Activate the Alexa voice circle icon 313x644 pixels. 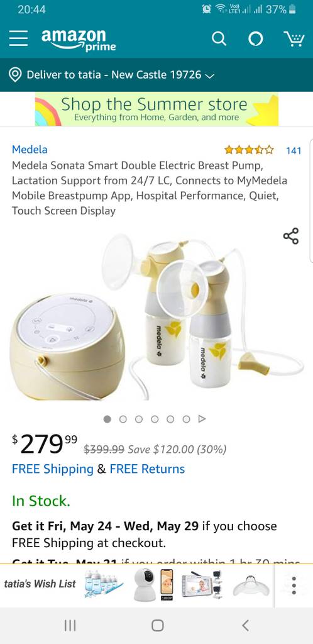(x=256, y=39)
